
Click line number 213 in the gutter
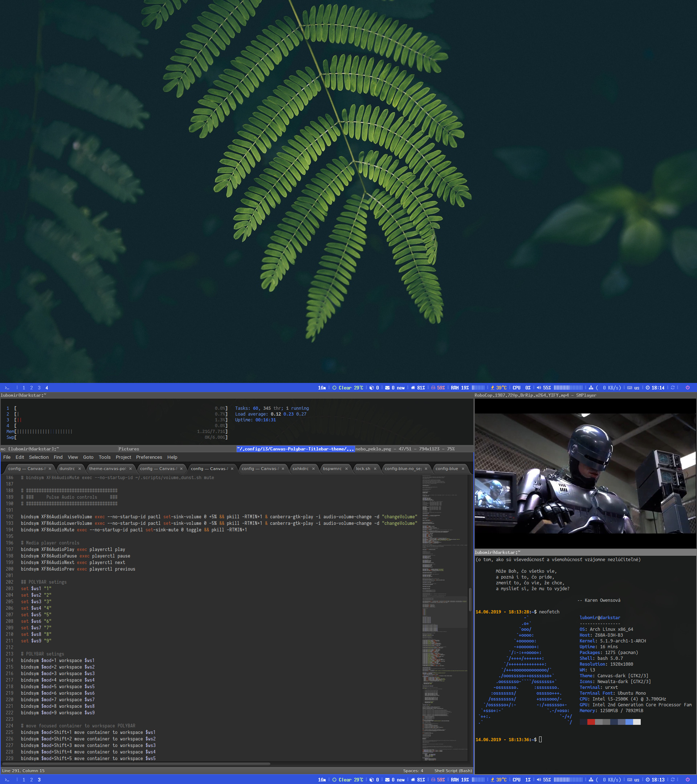(x=9, y=654)
